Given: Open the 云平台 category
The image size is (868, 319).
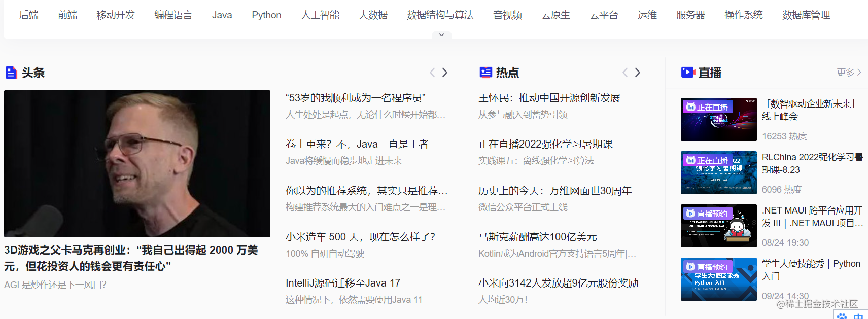Looking at the screenshot, I should pos(604,15).
